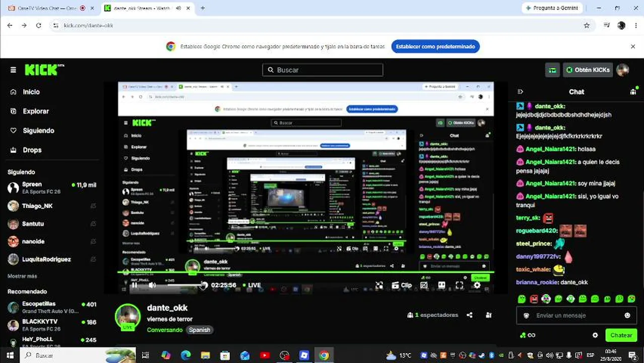Screen dimensions: 644x363
Task: Collapse the chat panel
Action: pos(521,92)
